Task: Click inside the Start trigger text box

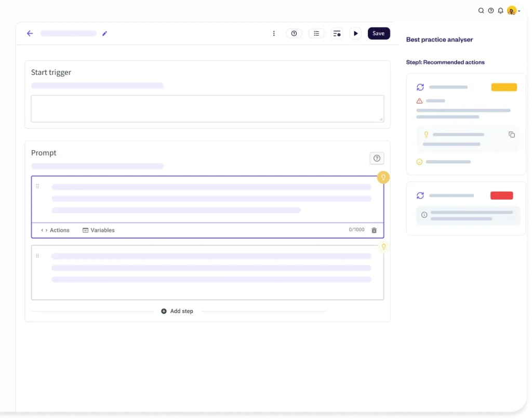Action: (x=207, y=109)
